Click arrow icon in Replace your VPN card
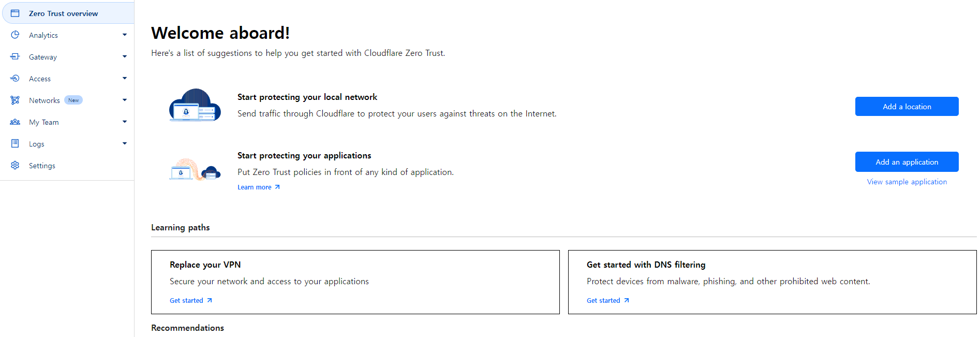The width and height of the screenshot is (980, 337). pos(210,300)
